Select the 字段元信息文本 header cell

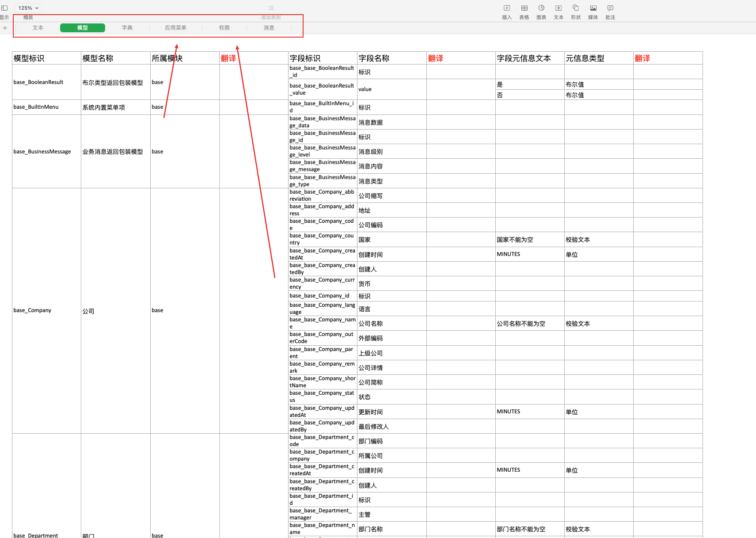tap(530, 58)
